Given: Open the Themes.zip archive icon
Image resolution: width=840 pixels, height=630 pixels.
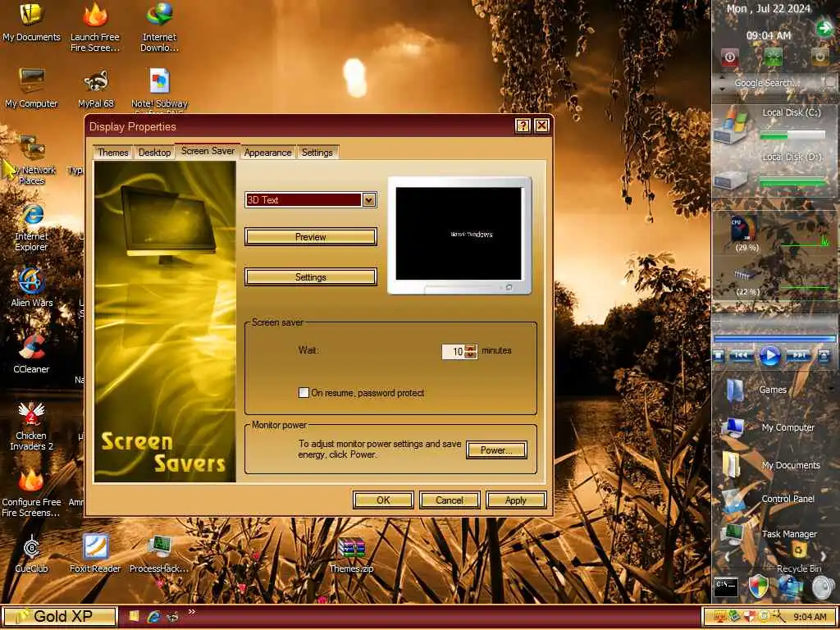Looking at the screenshot, I should point(351,555).
